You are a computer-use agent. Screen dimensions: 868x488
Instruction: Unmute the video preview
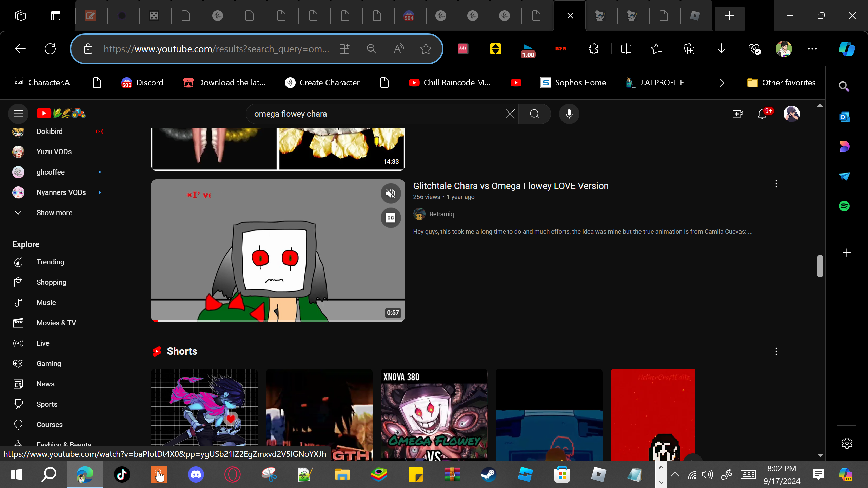click(x=391, y=194)
